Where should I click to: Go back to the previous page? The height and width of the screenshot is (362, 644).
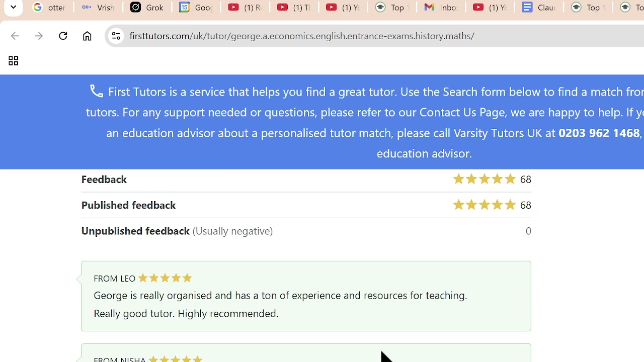[x=15, y=36]
